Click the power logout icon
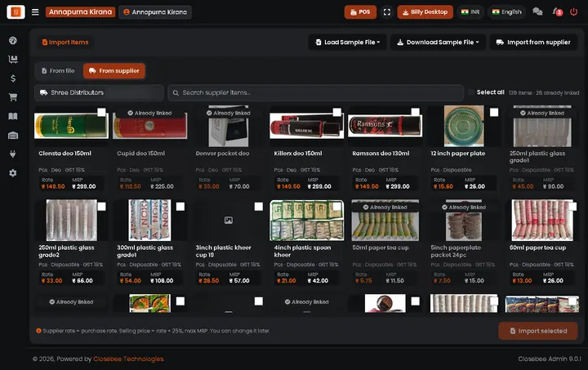The height and width of the screenshot is (370, 588). click(574, 12)
